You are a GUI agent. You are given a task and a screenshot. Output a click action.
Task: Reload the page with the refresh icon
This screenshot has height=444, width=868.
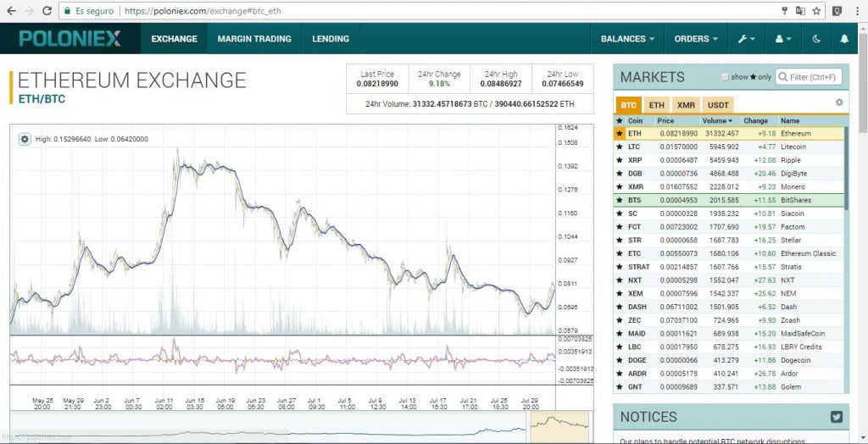[47, 10]
